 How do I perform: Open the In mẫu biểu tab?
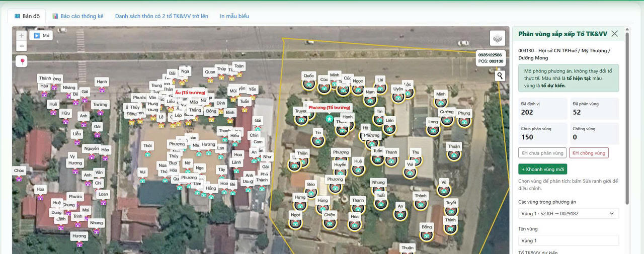[234, 16]
